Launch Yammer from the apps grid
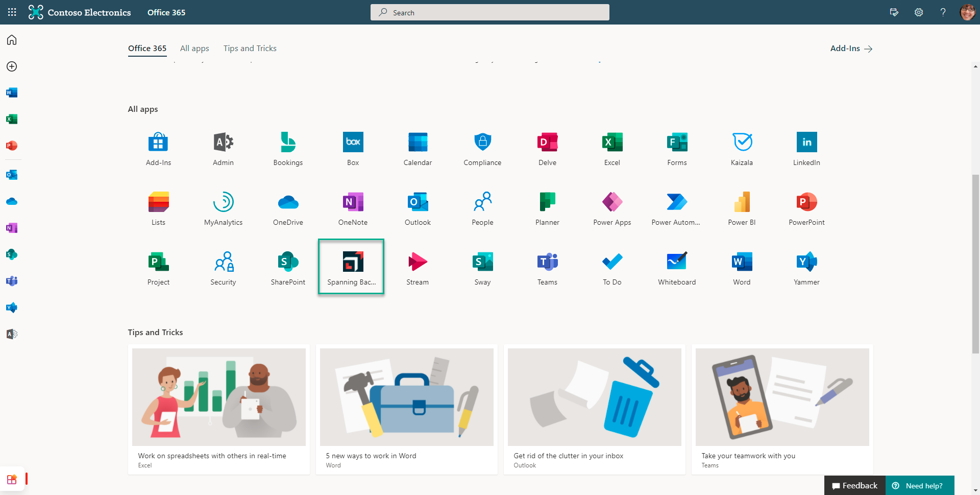The width and height of the screenshot is (980, 495). click(806, 268)
